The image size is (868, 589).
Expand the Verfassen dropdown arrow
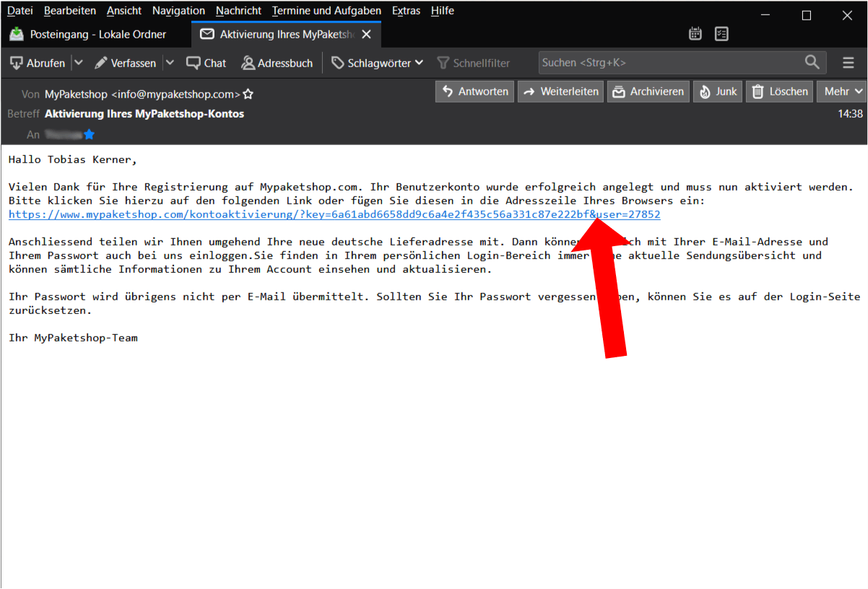pos(170,63)
